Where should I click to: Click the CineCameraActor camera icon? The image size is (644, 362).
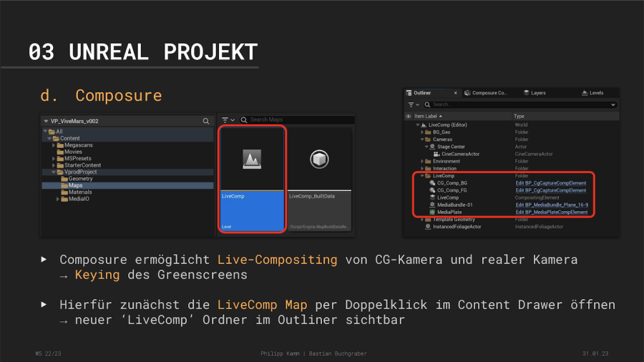point(436,154)
